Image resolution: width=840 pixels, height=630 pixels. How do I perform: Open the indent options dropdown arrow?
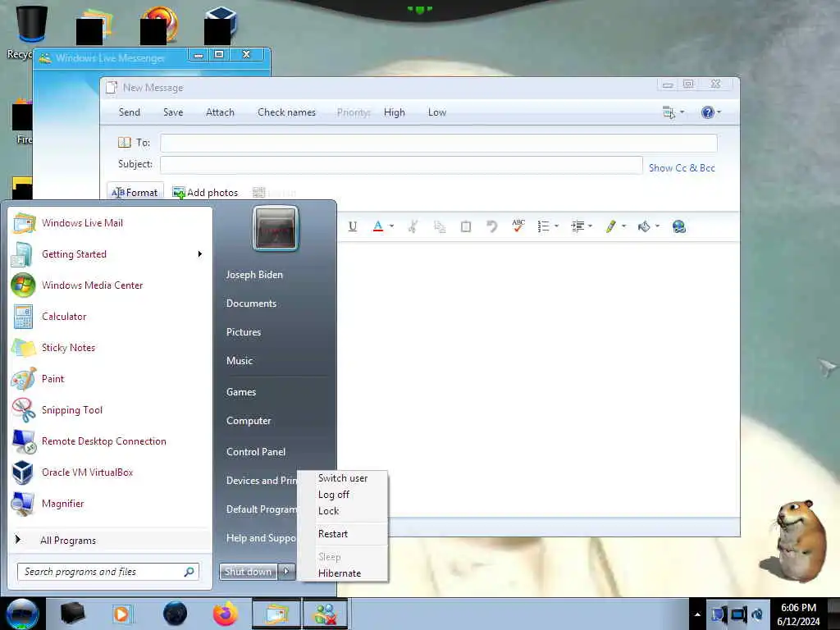(591, 226)
